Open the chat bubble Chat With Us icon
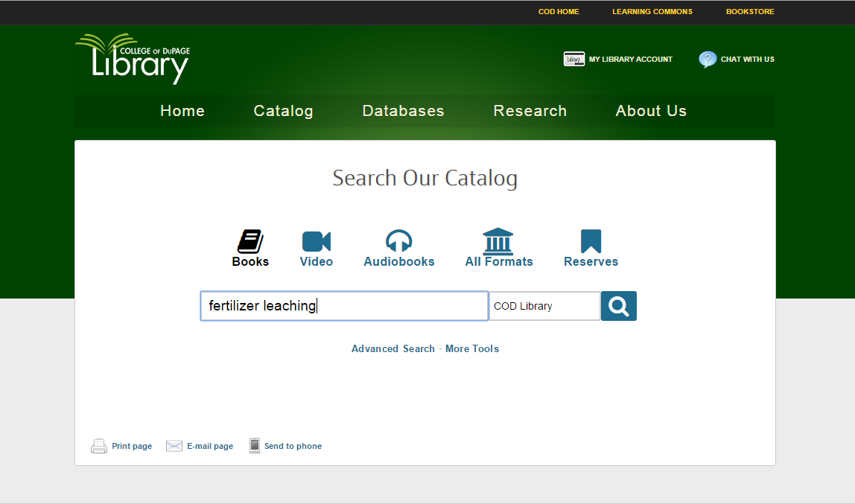The image size is (855, 504). [708, 60]
